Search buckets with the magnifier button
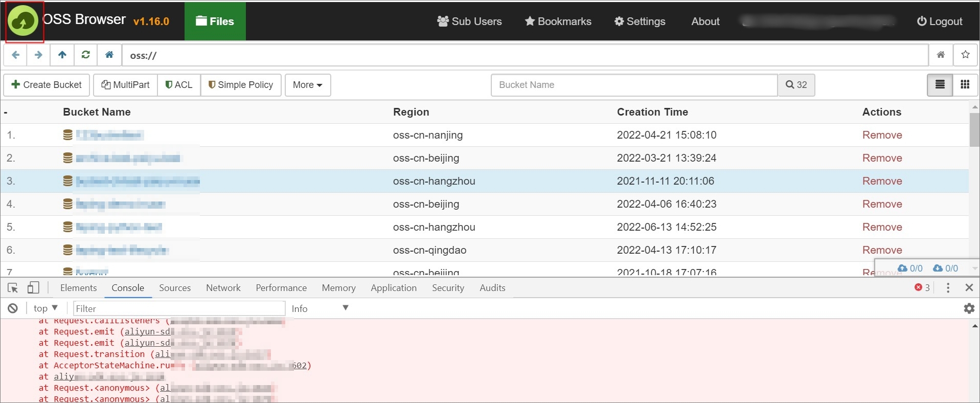This screenshot has width=980, height=403. pyautogui.click(x=796, y=85)
